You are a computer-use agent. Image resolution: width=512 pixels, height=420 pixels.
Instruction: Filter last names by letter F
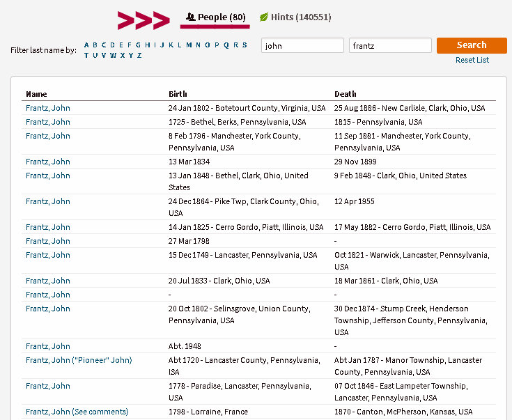130,45
